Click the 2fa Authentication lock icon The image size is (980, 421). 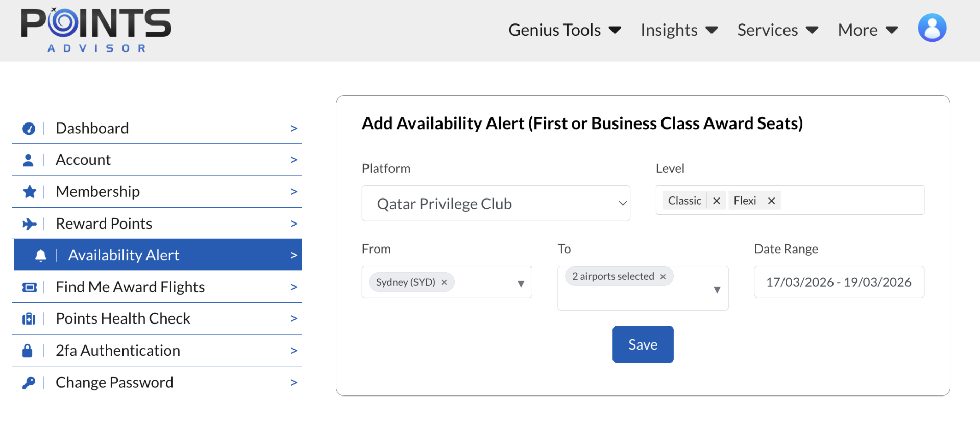(28, 351)
